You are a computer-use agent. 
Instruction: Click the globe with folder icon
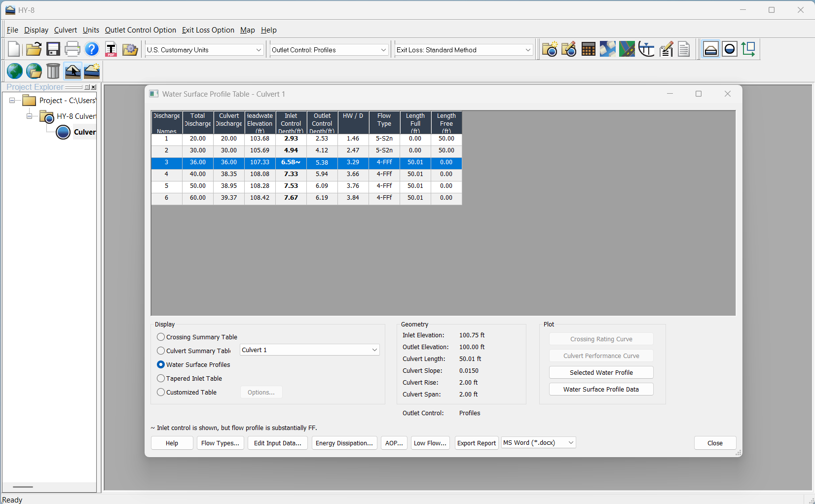tap(34, 71)
